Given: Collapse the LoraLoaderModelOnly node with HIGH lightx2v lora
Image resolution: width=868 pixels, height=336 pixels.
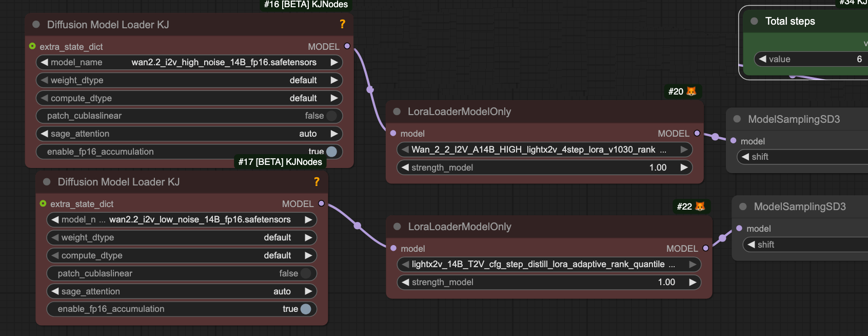Looking at the screenshot, I should click(x=397, y=111).
